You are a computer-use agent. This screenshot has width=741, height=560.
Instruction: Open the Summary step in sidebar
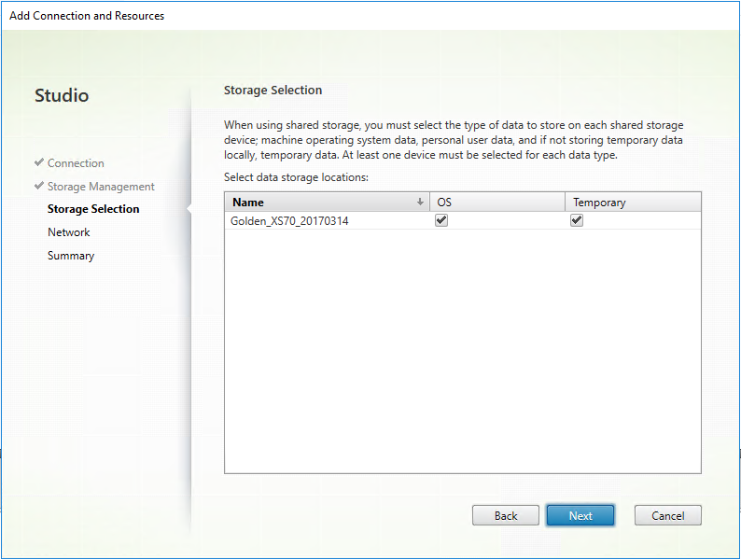[71, 256]
